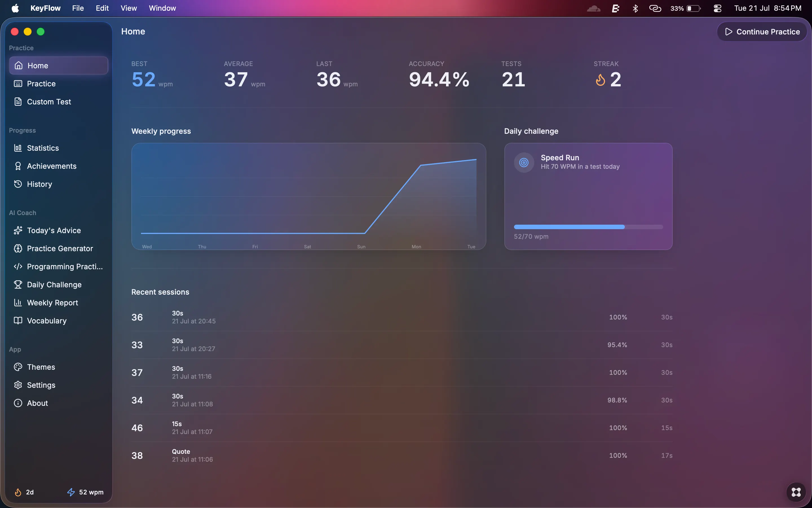Open the History page
812x508 pixels.
58,184
